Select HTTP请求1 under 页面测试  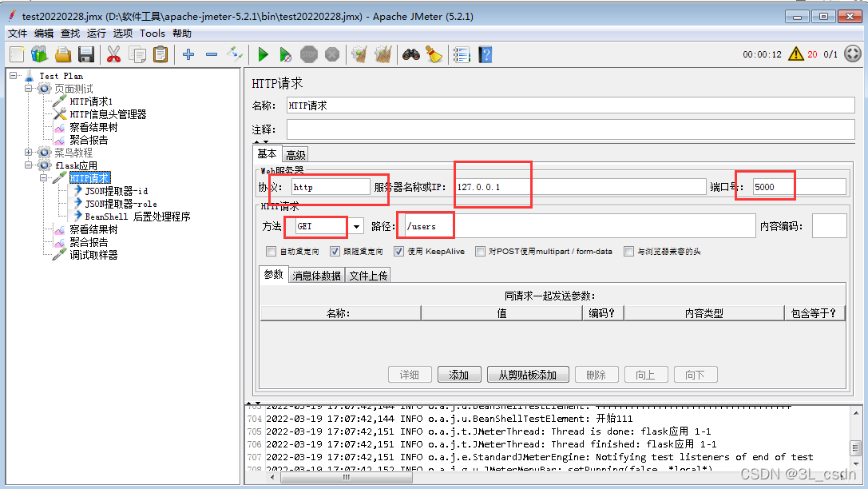[x=91, y=101]
